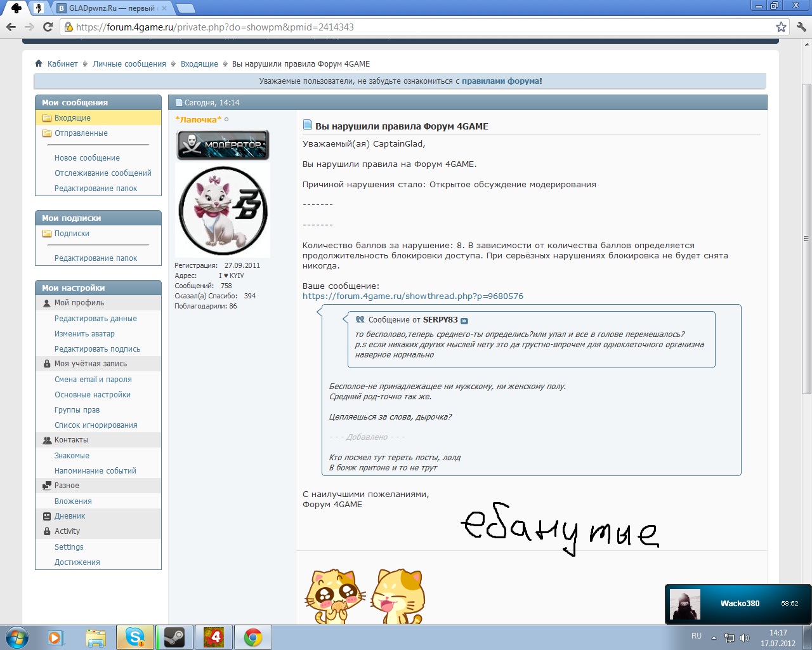
Task: Open new tab button in Chrome
Action: click(185, 8)
